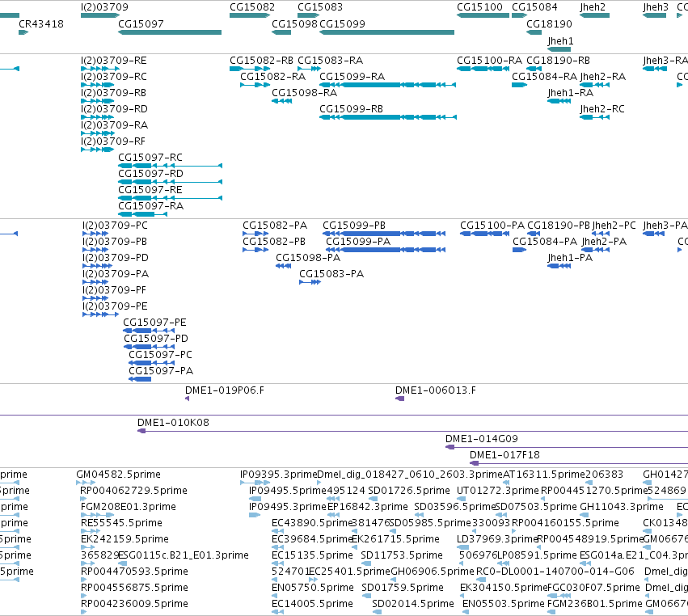Select protein CG15100-PA
The image size is (688, 616).
click(x=492, y=226)
